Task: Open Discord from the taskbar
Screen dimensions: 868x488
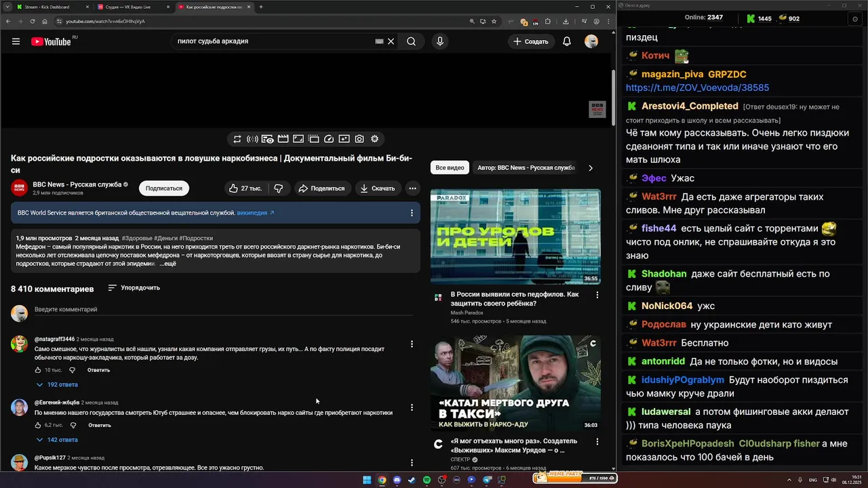Action: pos(397,480)
